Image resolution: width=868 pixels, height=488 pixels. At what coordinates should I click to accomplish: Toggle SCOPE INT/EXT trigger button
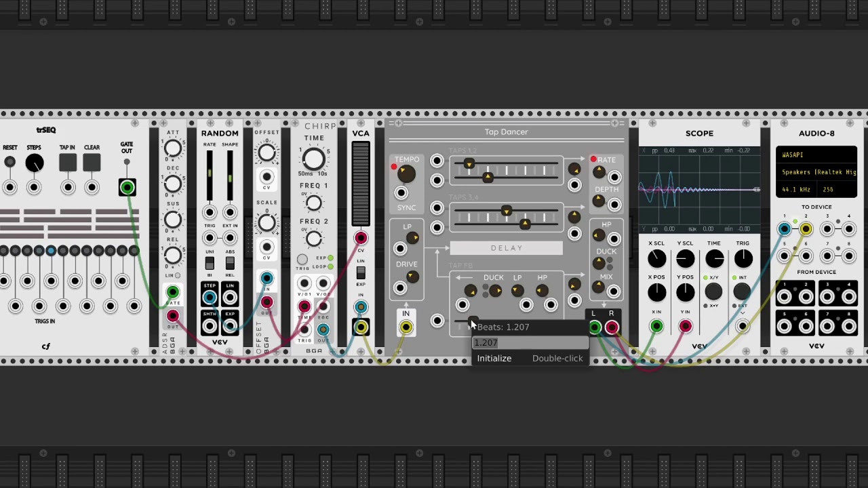coord(742,291)
